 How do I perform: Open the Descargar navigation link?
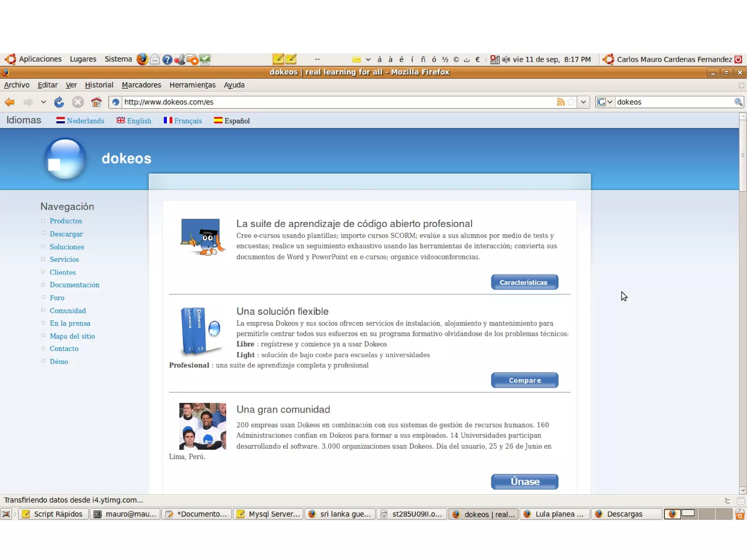66,234
